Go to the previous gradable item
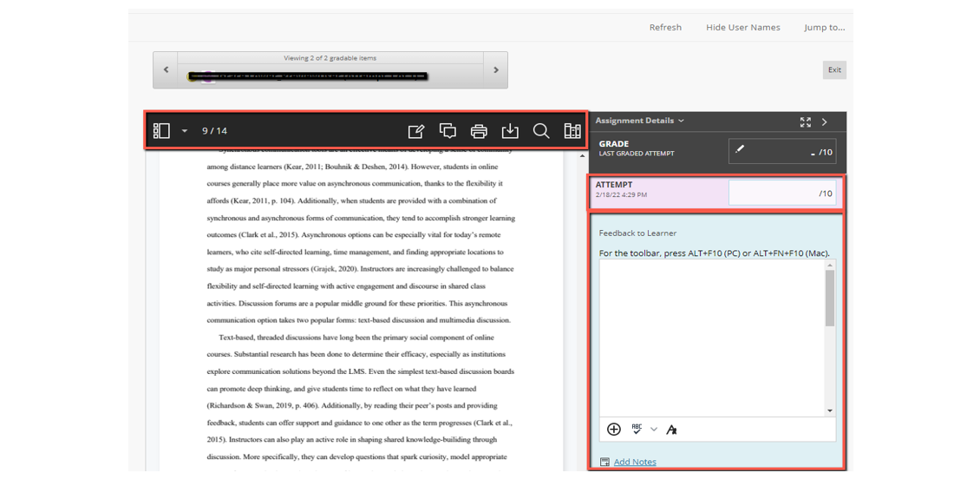The width and height of the screenshot is (980, 486). 166,70
